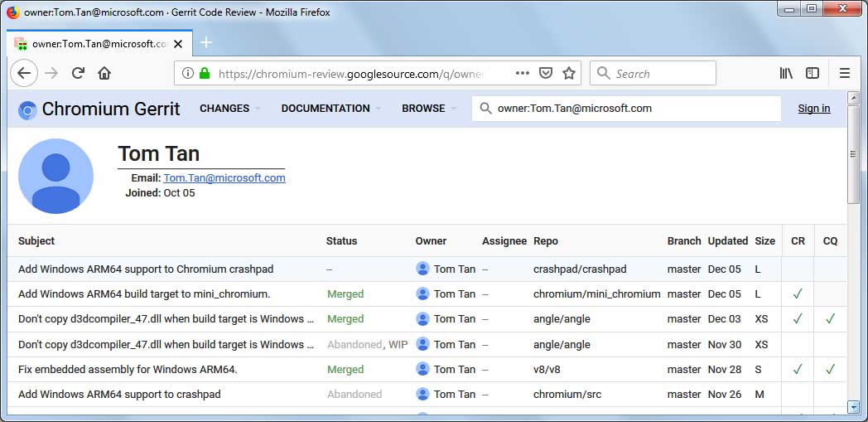Click 'Nov 26' updated date
This screenshot has width=868, height=422.
(724, 395)
